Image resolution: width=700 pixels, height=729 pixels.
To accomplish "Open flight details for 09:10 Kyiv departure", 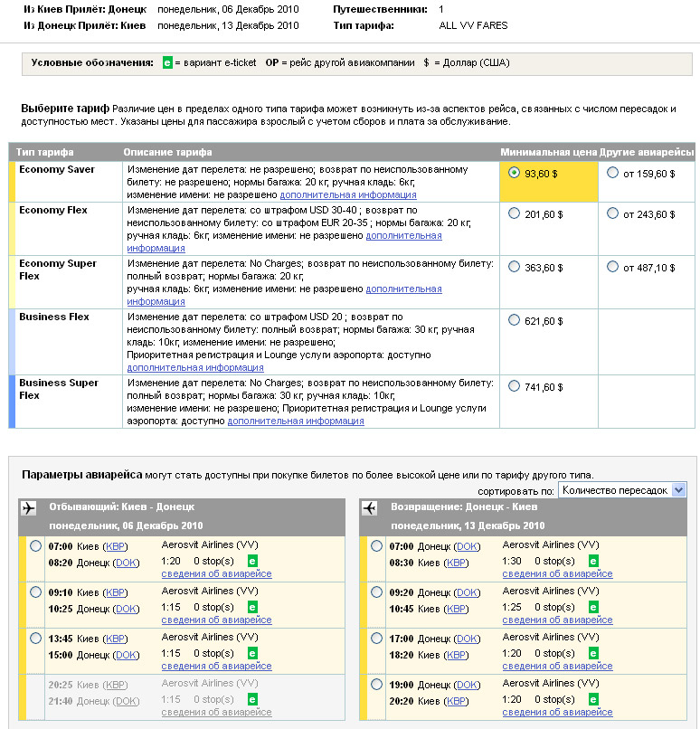I will click(x=216, y=620).
